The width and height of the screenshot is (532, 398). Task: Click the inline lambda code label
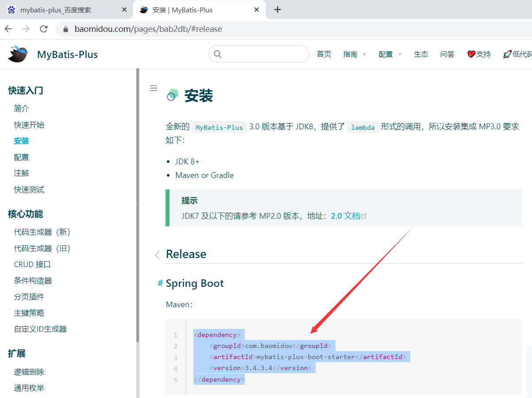point(363,128)
